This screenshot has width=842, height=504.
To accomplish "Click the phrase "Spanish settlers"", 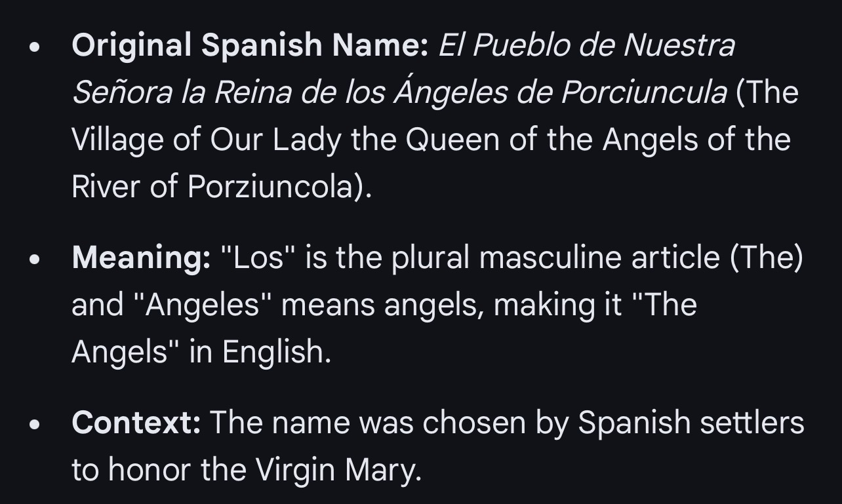I will pyautogui.click(x=691, y=423).
